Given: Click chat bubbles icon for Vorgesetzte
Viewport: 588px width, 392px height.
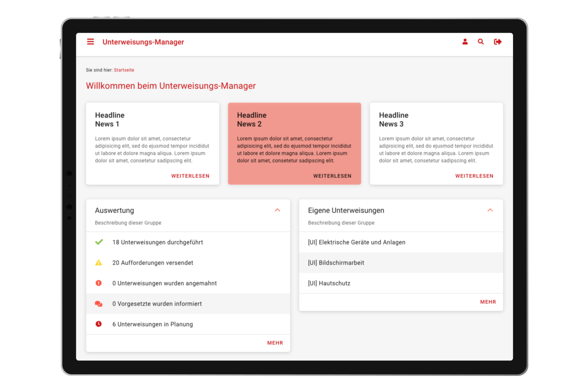Looking at the screenshot, I should [99, 304].
